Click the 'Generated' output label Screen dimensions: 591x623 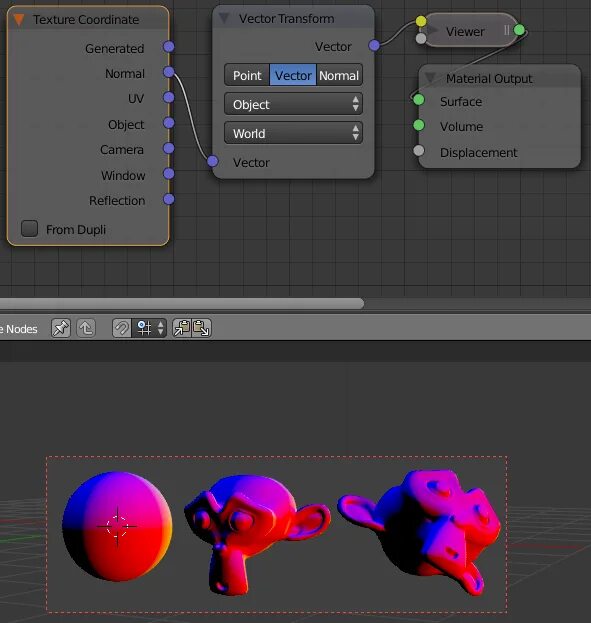(115, 48)
